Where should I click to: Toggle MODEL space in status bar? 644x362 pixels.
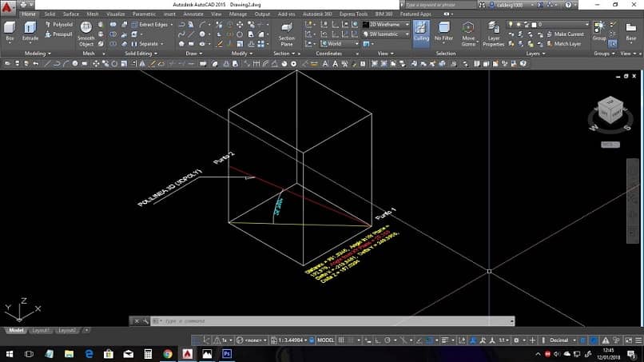click(x=325, y=340)
